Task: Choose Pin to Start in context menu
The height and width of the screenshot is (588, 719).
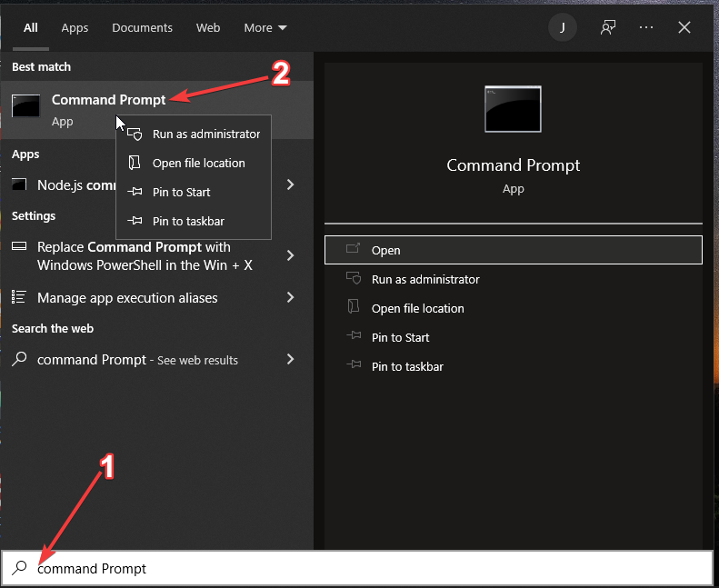Action: [194, 192]
